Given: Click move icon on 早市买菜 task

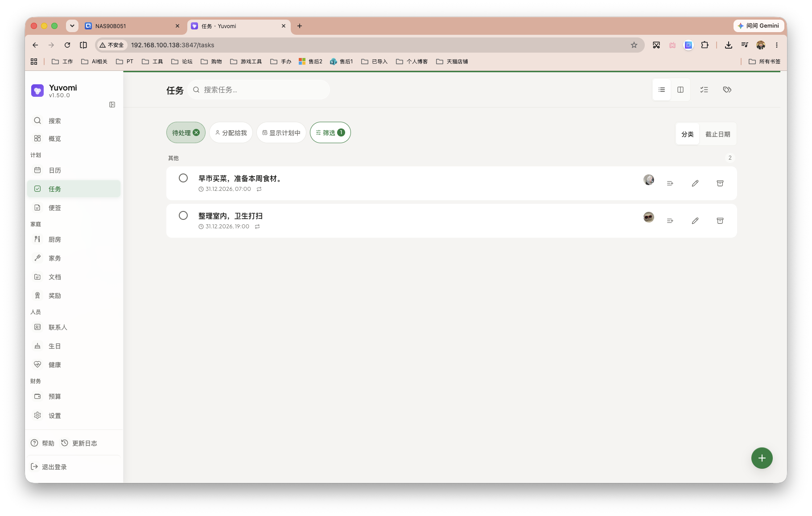Looking at the screenshot, I should coord(670,183).
